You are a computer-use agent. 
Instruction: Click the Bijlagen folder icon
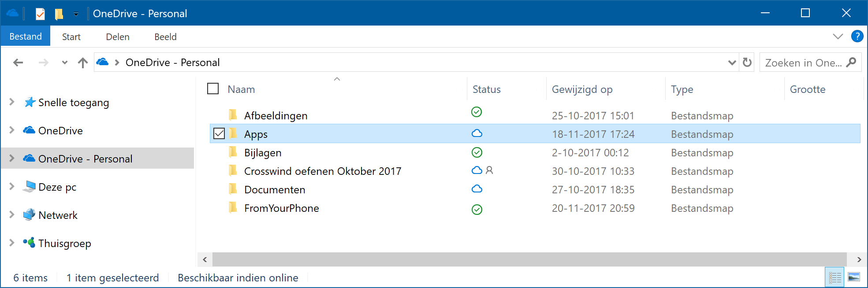[x=233, y=152]
